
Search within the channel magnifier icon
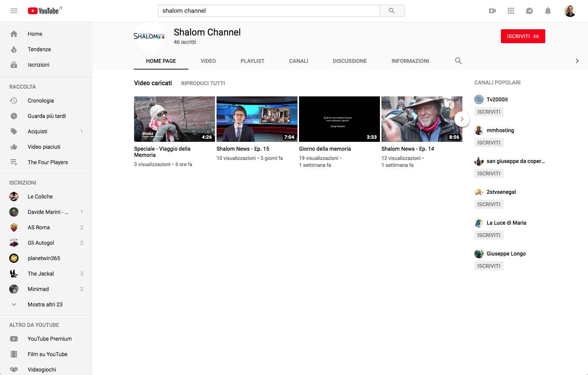tap(458, 61)
